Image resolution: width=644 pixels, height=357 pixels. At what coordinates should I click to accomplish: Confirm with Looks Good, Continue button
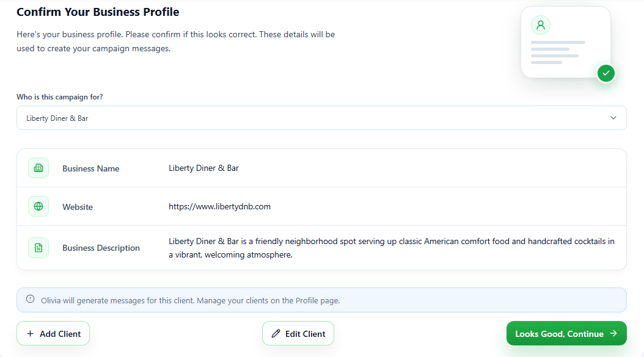[566, 333]
